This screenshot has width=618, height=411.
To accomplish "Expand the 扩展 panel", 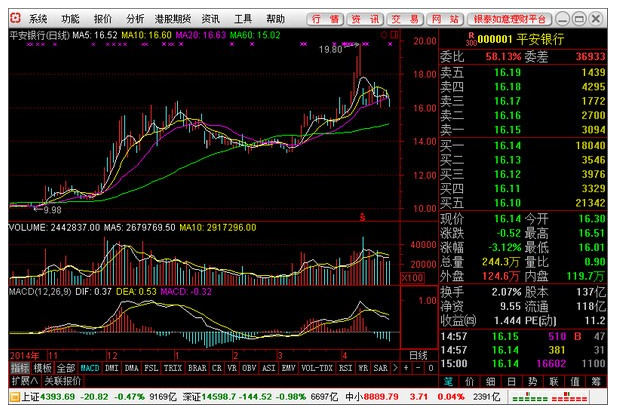I will pos(25,381).
